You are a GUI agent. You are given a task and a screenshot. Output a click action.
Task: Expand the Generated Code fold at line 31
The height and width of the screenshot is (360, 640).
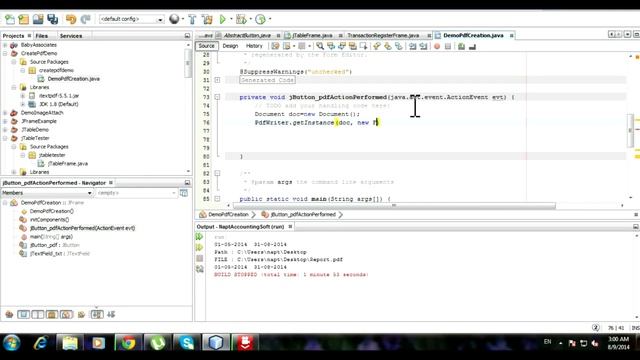coord(217,80)
